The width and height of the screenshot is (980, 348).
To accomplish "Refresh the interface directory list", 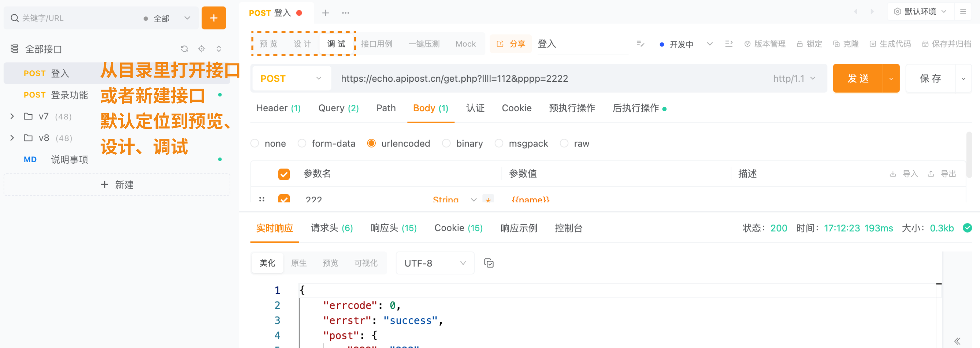I will tap(185, 49).
